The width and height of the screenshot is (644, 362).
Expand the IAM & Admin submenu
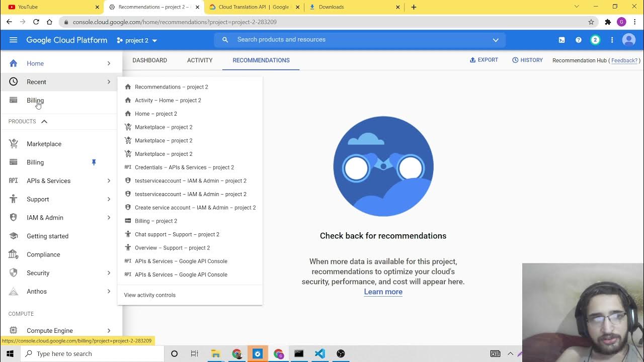(x=109, y=218)
